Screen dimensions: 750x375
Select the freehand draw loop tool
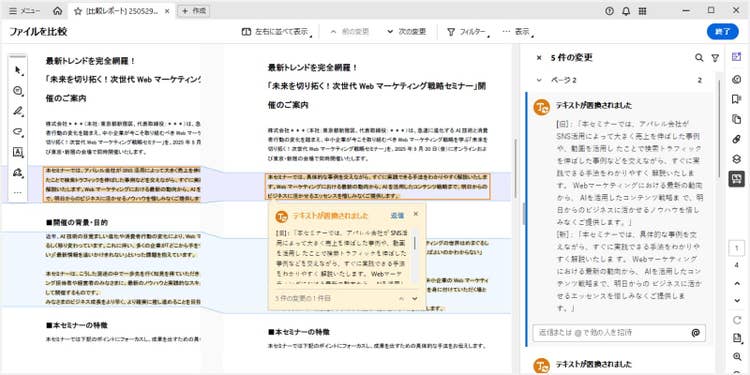pos(18,132)
